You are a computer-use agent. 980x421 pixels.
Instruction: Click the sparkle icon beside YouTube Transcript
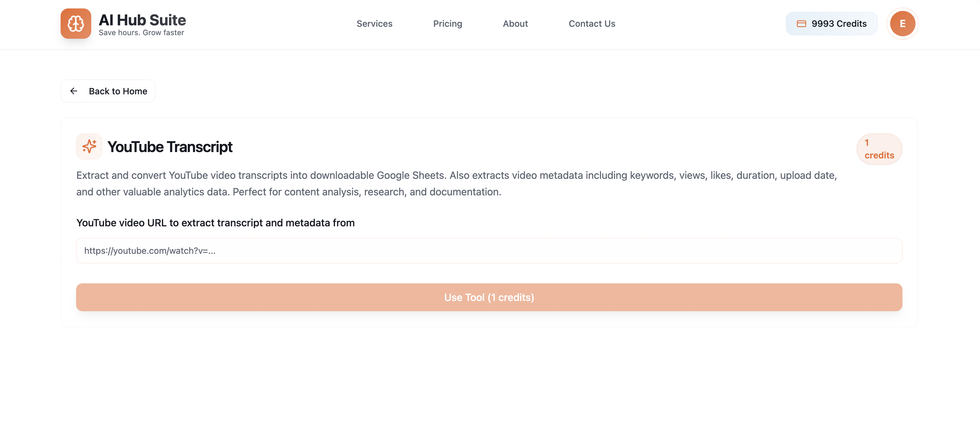point(89,146)
